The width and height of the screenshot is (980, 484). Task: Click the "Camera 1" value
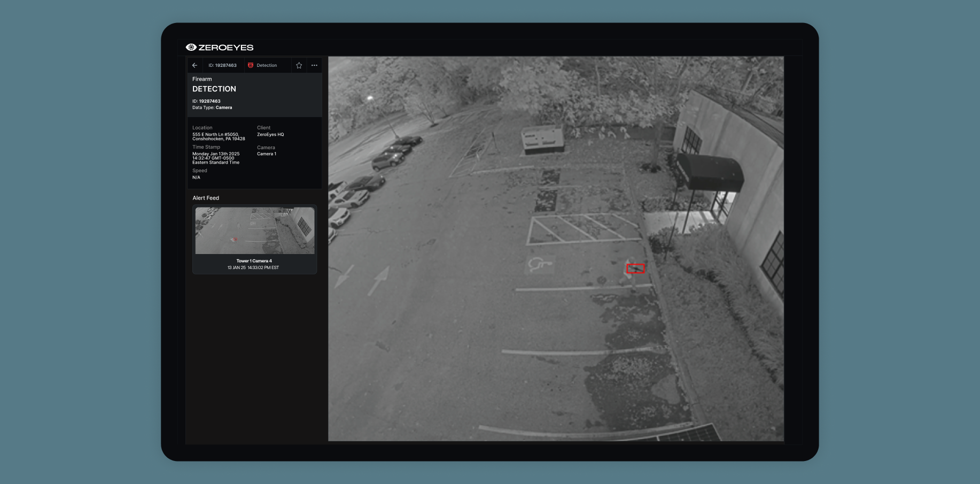267,154
